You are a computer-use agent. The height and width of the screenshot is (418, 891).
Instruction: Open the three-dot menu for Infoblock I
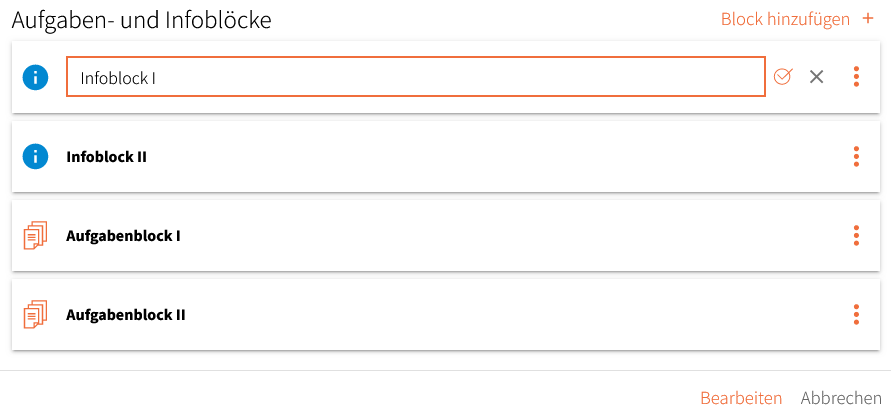[x=856, y=77]
